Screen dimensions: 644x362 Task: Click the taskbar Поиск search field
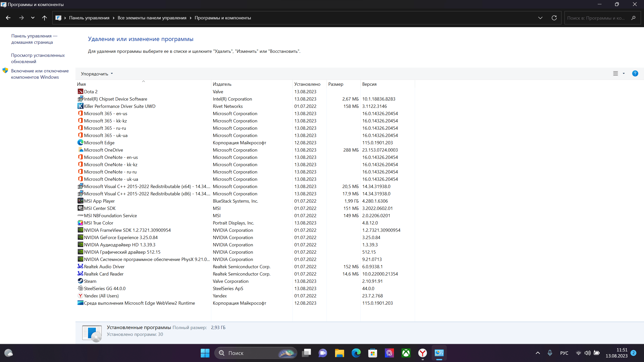click(x=256, y=353)
